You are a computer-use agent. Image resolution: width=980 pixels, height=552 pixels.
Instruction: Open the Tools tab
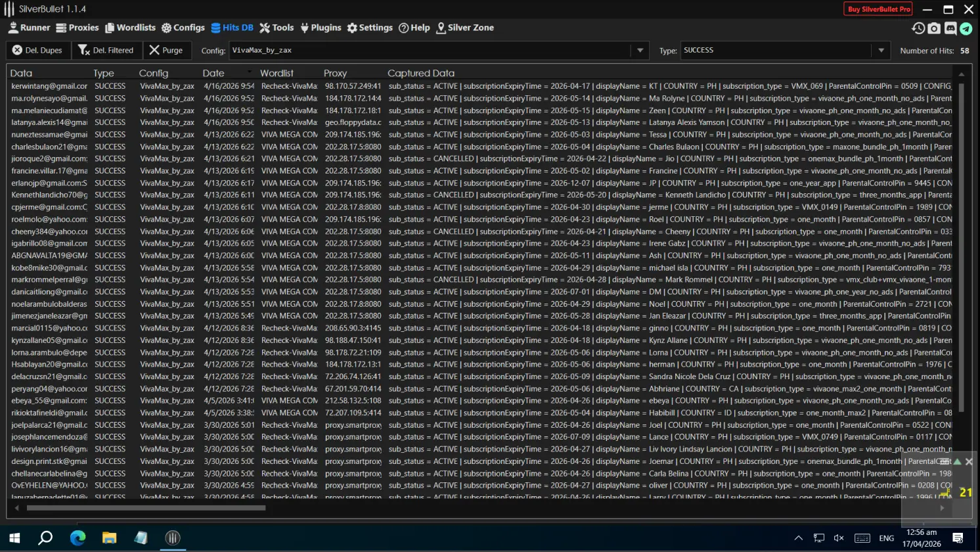[x=277, y=28]
